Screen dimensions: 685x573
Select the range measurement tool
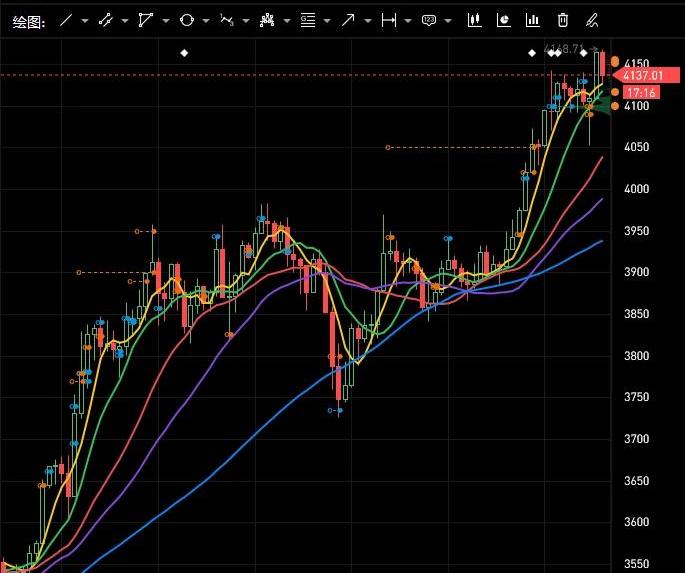(x=389, y=20)
